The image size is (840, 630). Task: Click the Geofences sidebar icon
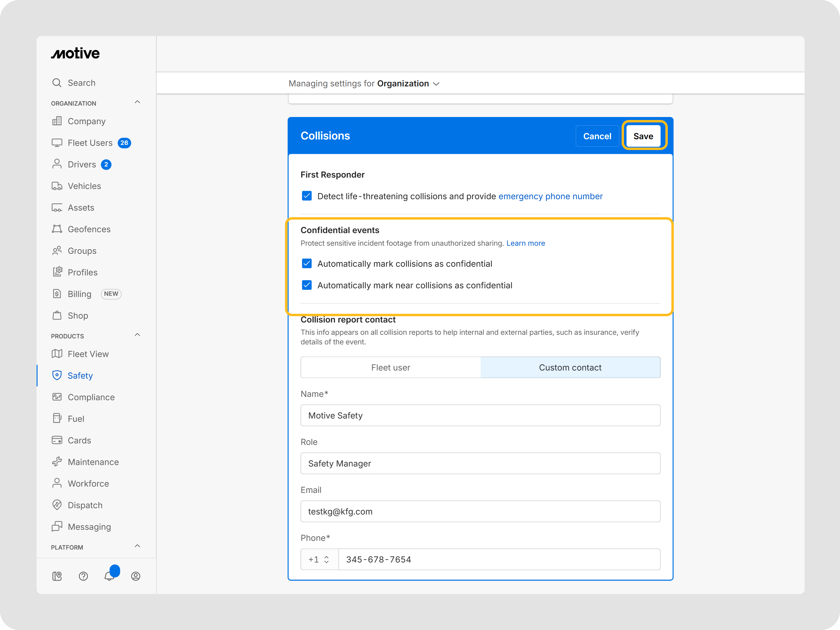point(57,229)
